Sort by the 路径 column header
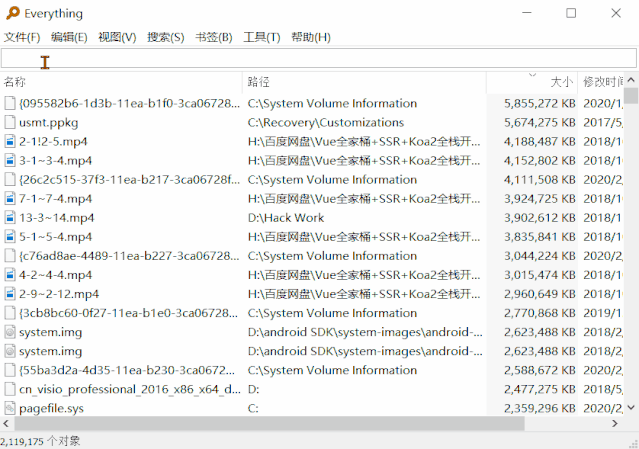 [365, 82]
